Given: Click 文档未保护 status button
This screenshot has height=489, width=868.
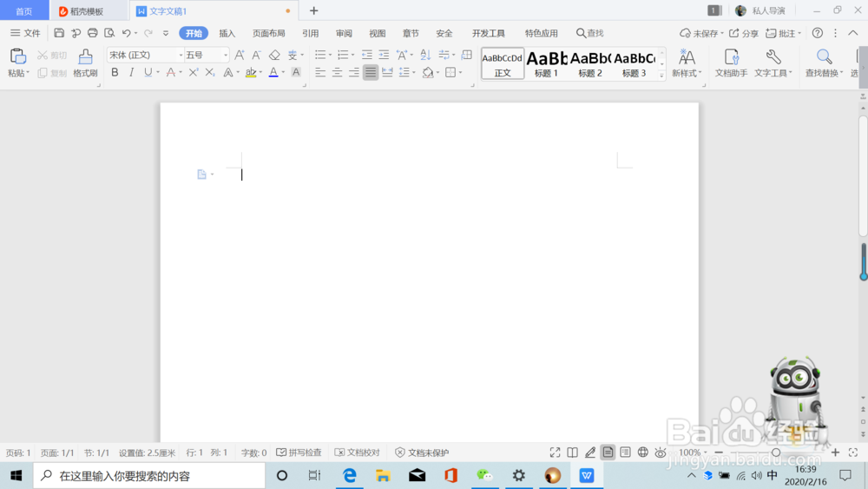Looking at the screenshot, I should tap(422, 453).
